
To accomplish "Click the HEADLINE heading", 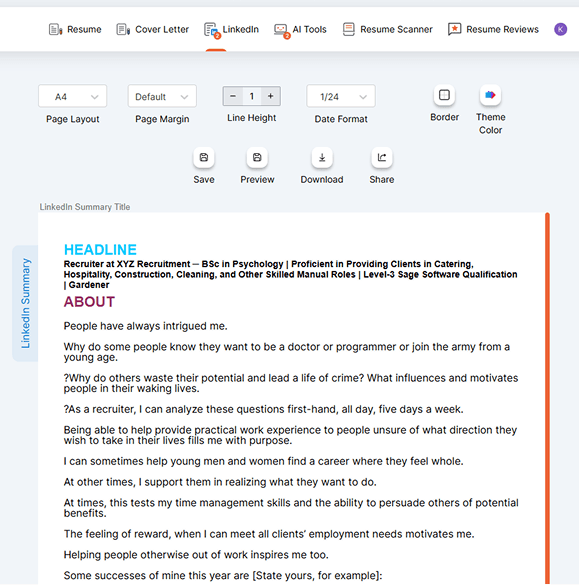I will 100,250.
